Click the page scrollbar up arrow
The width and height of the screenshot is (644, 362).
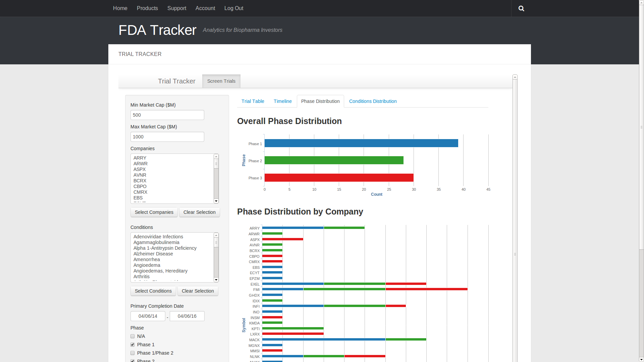pyautogui.click(x=641, y=3)
